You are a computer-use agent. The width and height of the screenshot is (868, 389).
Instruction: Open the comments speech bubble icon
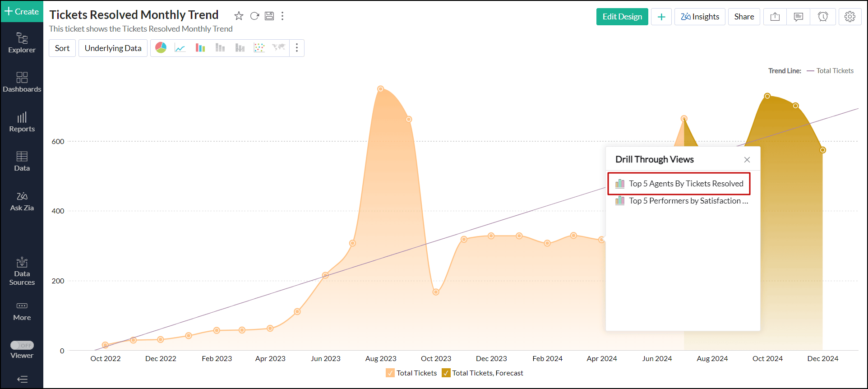tap(799, 17)
